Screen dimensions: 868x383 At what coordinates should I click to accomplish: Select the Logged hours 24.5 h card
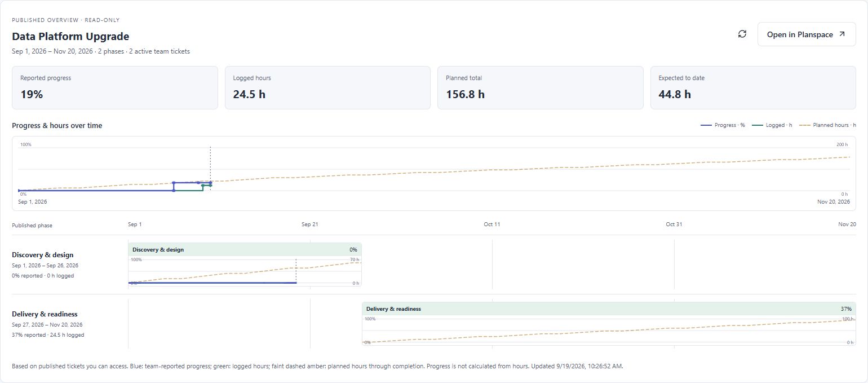coord(327,87)
